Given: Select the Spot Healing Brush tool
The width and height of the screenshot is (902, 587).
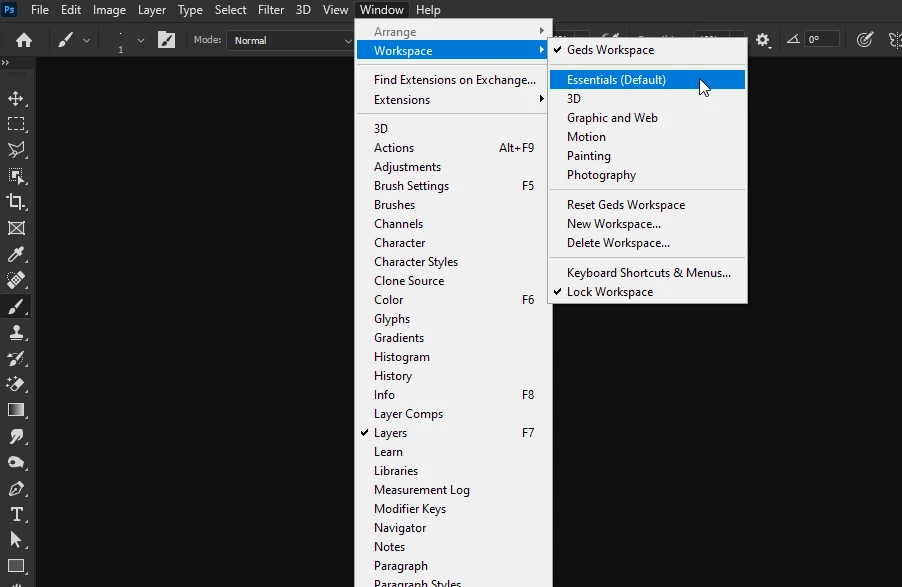Looking at the screenshot, I should tap(16, 280).
